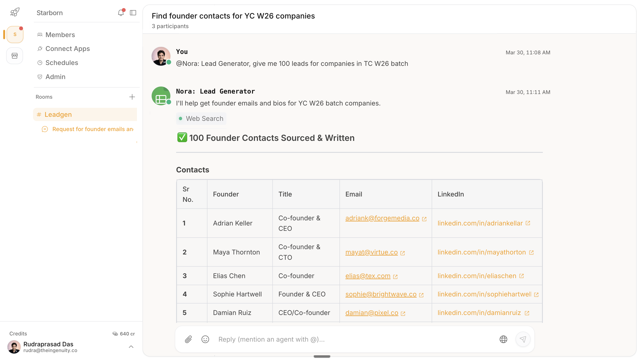644x364 pixels.
Task: Open the Leadgen channel
Action: pyautogui.click(x=58, y=114)
